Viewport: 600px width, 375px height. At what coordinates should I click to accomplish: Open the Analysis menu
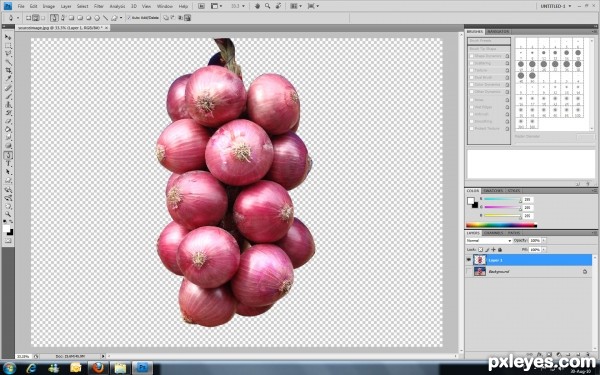click(x=117, y=6)
